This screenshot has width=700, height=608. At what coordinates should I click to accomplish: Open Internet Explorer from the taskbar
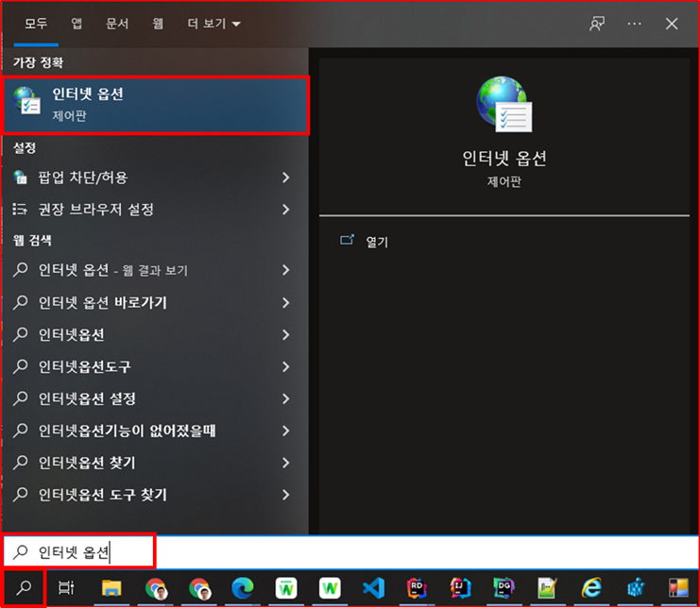click(x=591, y=588)
